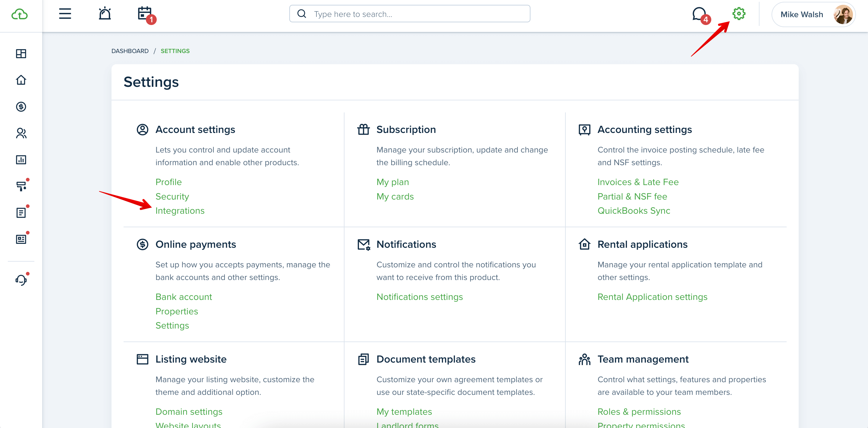This screenshot has width=868, height=428.
Task: Click Notifications heading
Action: (x=406, y=244)
